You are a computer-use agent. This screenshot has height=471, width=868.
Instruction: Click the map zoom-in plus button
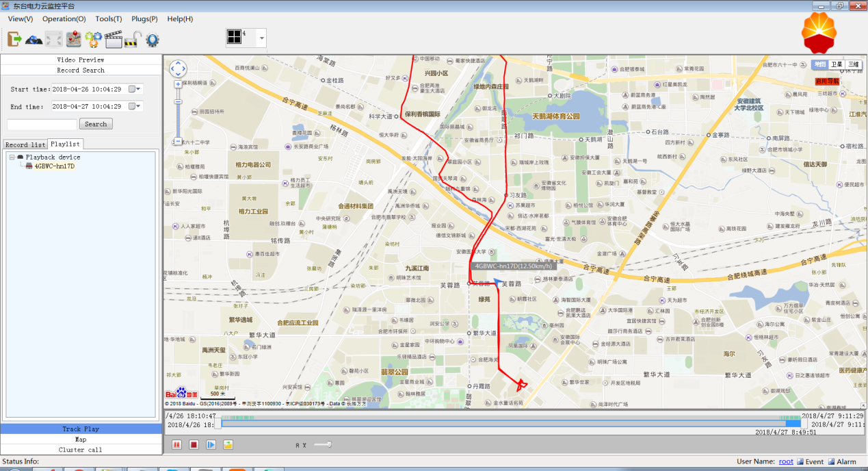(178, 84)
